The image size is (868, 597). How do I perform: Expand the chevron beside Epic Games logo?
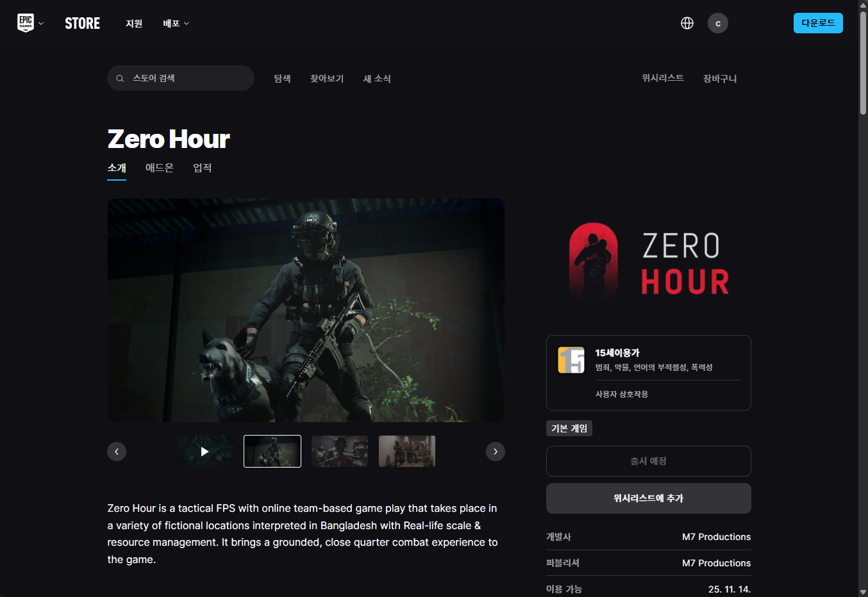tap(41, 24)
